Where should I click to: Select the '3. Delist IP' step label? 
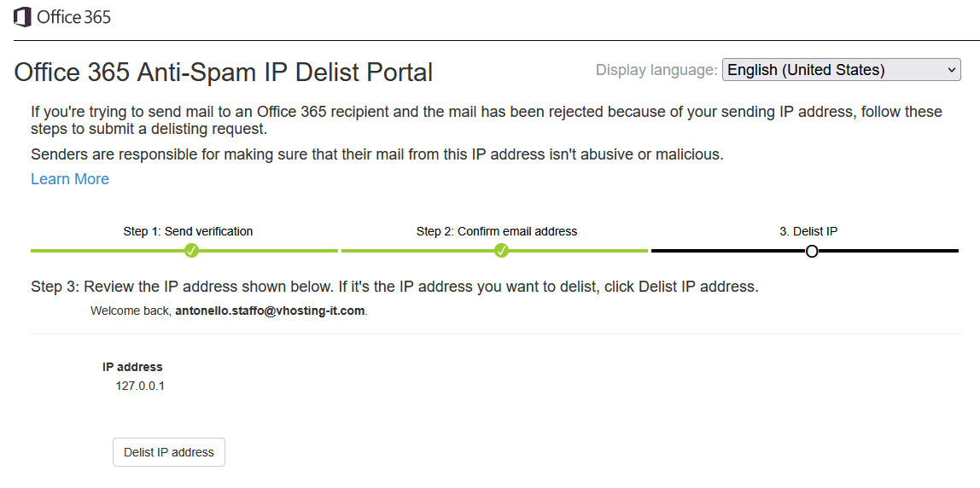point(808,231)
